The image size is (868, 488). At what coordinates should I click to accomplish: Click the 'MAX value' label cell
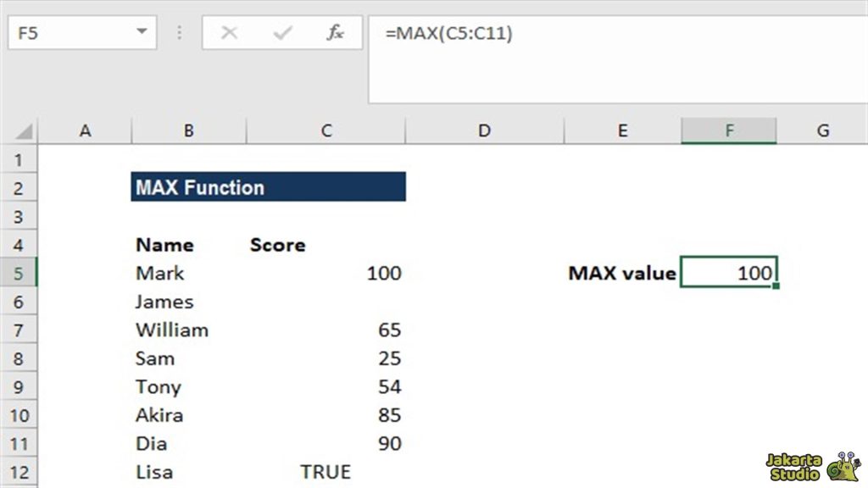click(623, 273)
